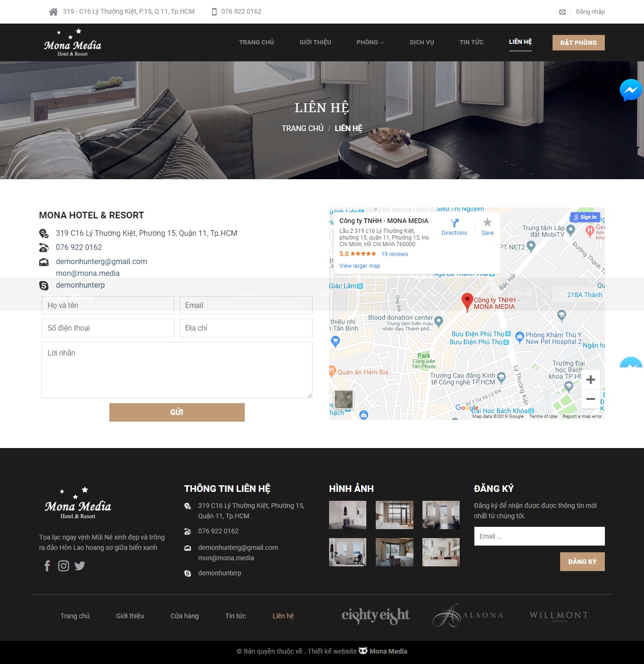Image resolution: width=644 pixels, height=664 pixels.
Task: Select LIÊN HỆ in the navbar
Action: tap(520, 42)
